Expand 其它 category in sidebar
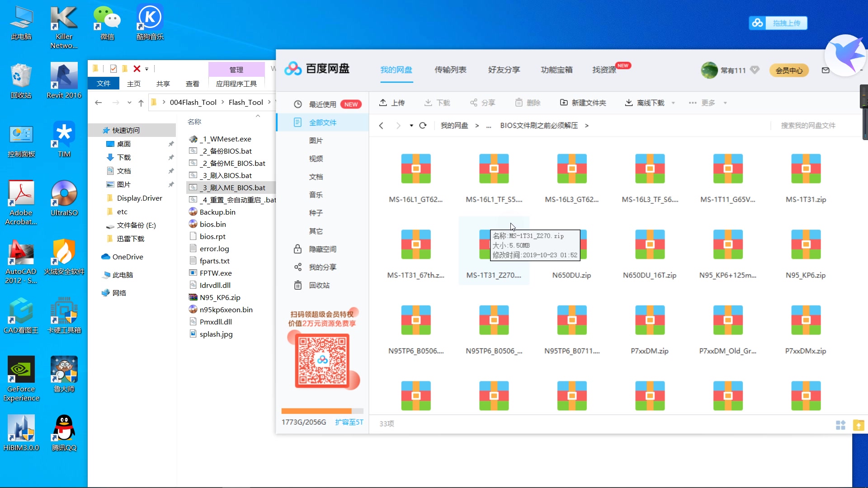 [x=316, y=230]
